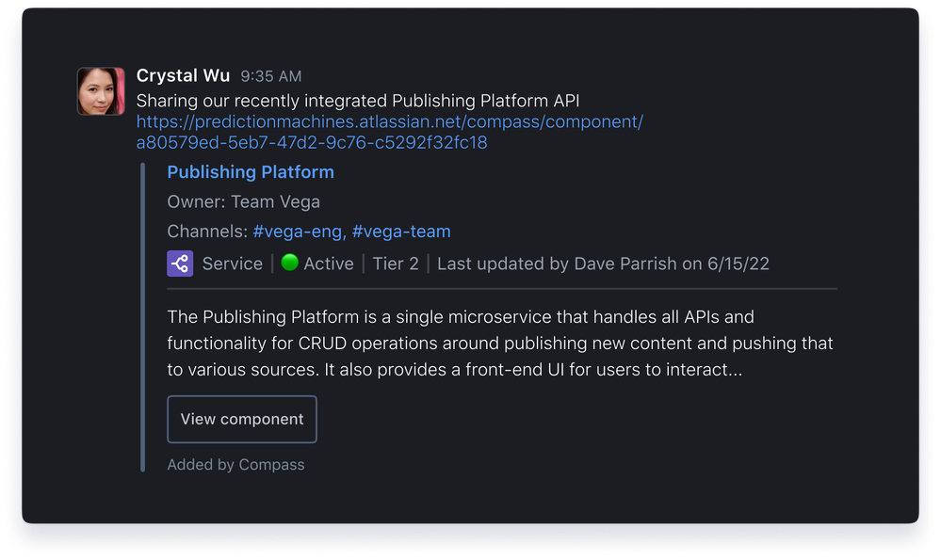Click 'Last updated by Dave Parrish on 6/15/22'
Screen dimensions: 941x560
click(x=603, y=264)
